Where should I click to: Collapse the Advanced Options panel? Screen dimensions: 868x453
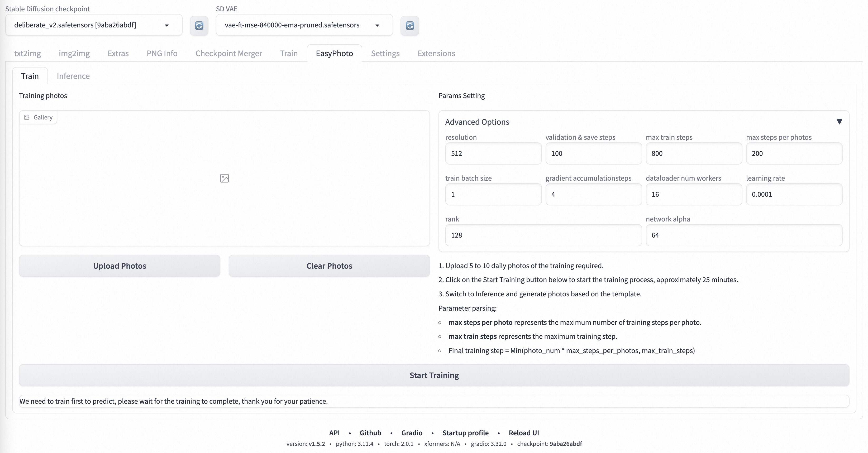[840, 121]
